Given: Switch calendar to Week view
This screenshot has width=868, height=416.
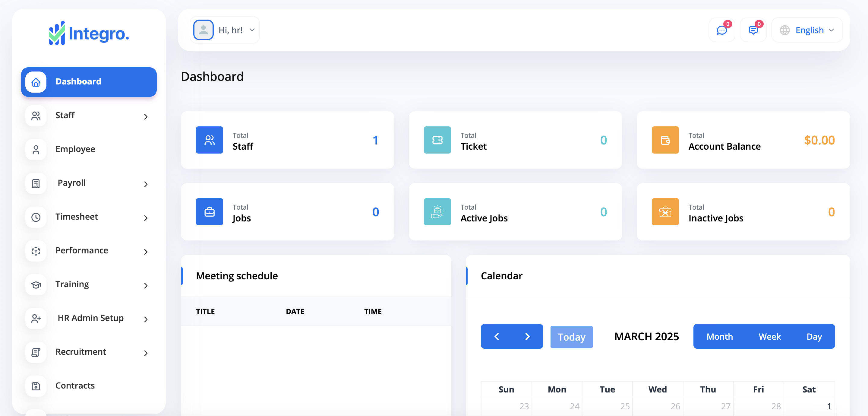Looking at the screenshot, I should pos(769,336).
